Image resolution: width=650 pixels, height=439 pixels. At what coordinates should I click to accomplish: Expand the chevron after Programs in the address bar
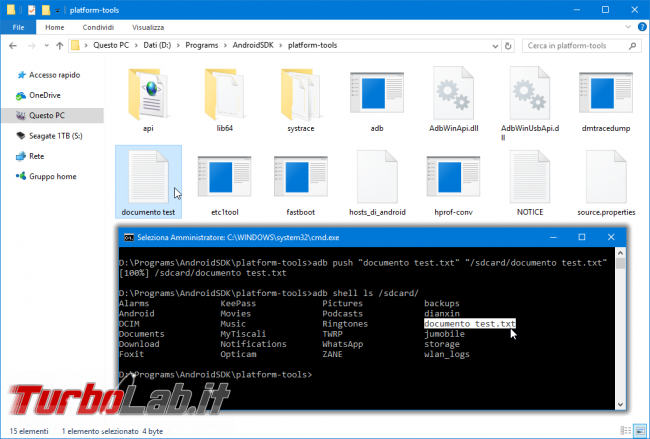[225, 46]
